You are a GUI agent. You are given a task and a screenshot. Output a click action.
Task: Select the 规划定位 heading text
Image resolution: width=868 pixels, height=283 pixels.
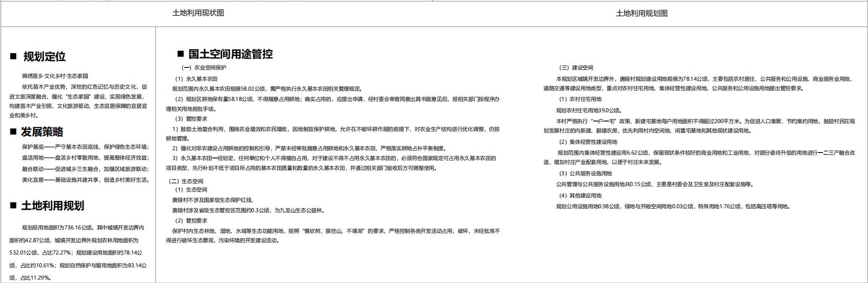[x=44, y=57]
